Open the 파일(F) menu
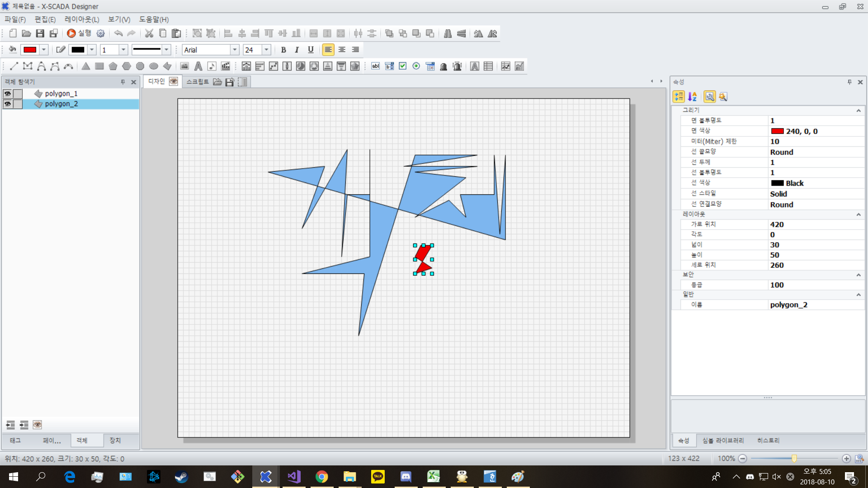 pyautogui.click(x=15, y=19)
